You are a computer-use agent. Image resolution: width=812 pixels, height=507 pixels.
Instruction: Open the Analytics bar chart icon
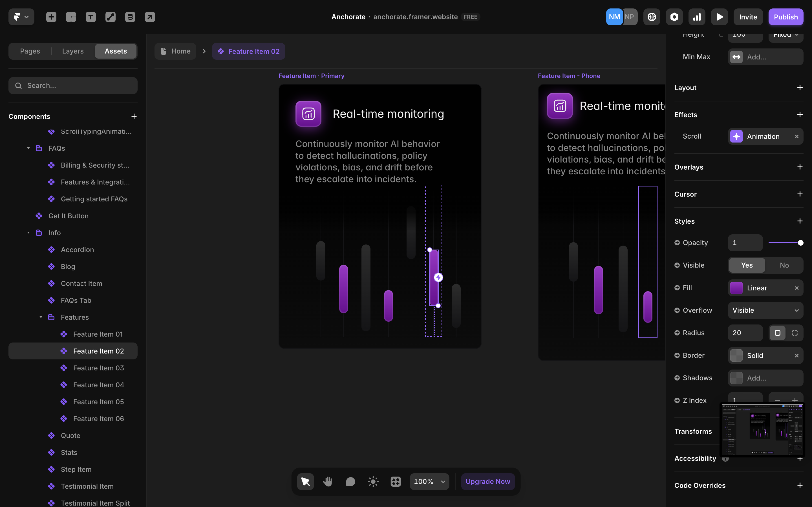coord(697,17)
